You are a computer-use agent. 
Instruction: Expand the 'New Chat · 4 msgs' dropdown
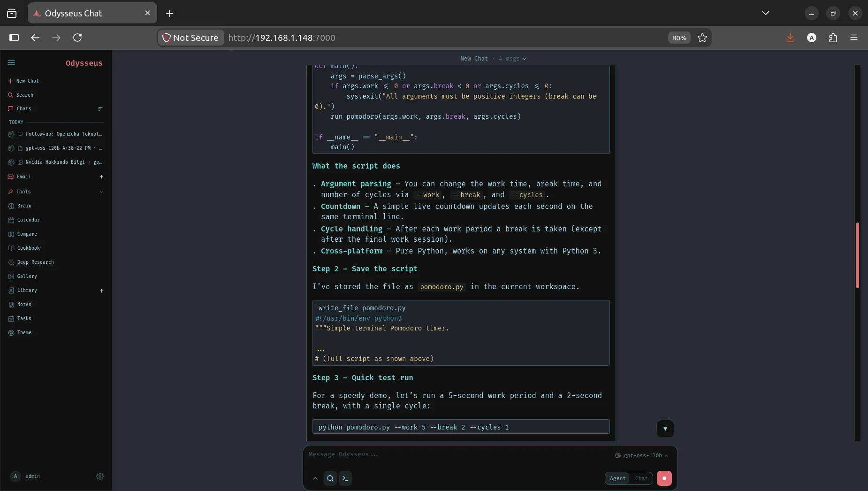pos(493,59)
